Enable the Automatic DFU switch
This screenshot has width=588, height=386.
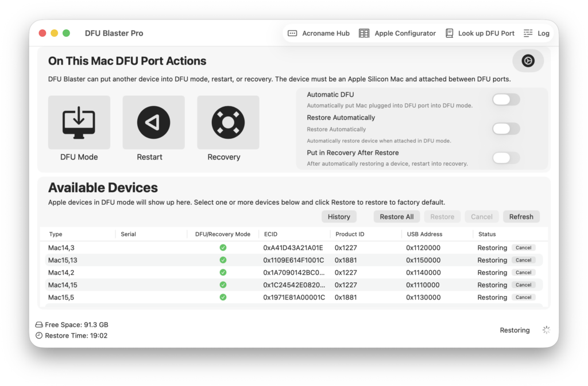[x=506, y=100]
